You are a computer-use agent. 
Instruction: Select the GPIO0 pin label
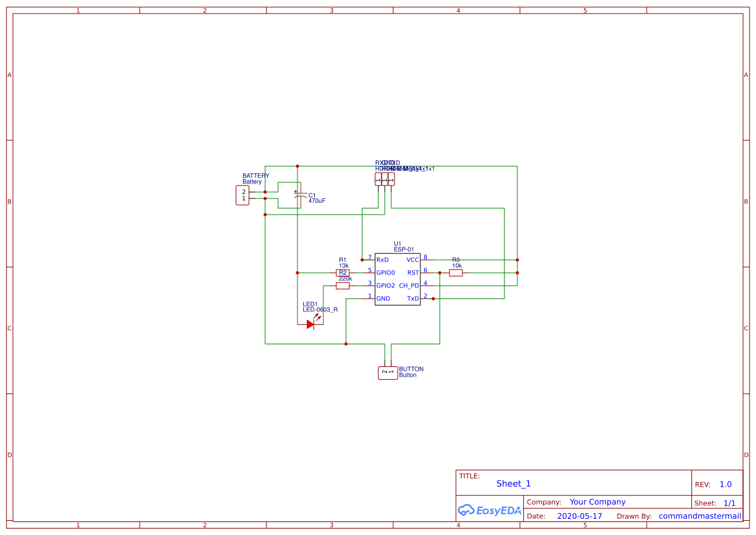click(x=385, y=273)
